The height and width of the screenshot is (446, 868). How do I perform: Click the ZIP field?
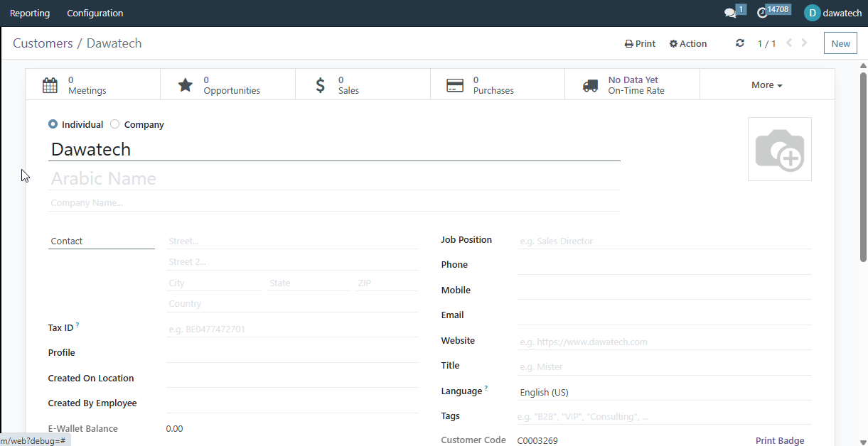tap(387, 283)
